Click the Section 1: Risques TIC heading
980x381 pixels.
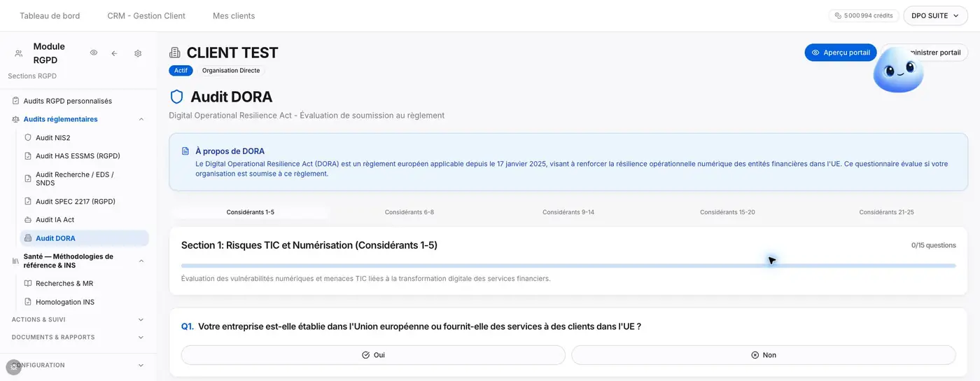click(x=309, y=245)
